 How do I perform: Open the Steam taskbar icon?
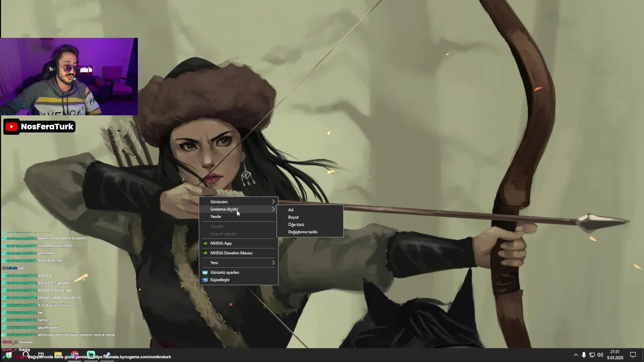(x=107, y=355)
